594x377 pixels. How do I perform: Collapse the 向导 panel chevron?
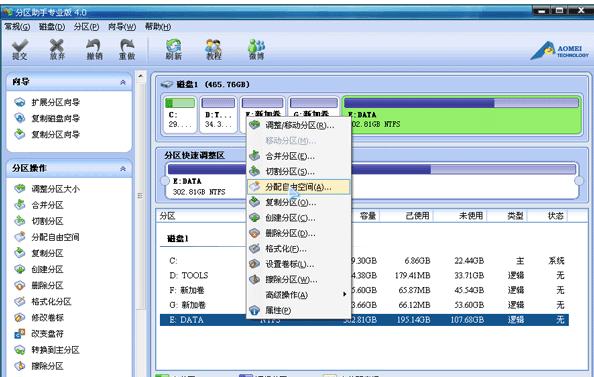(x=123, y=82)
